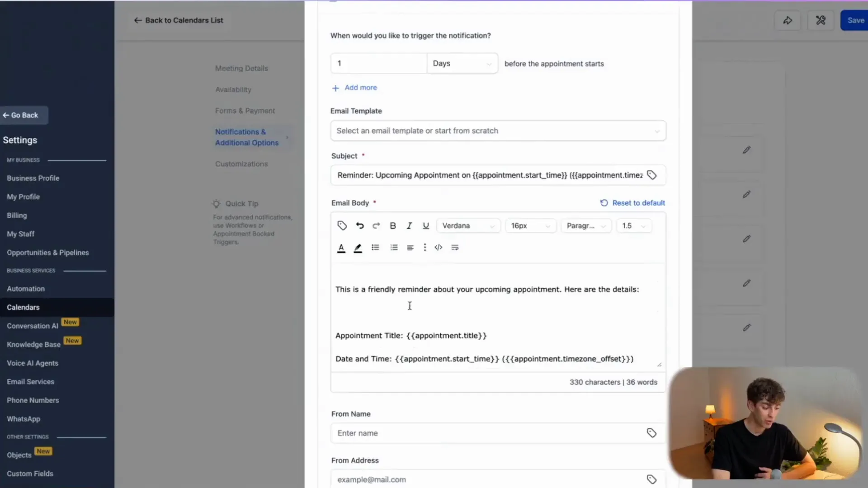868x488 pixels.
Task: Open WhatsApp settings
Action: click(24, 419)
